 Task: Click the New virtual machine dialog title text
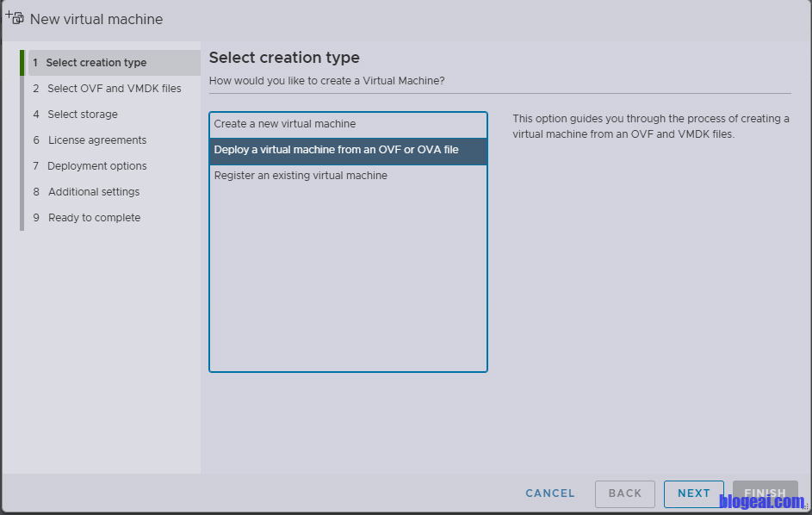click(x=96, y=19)
